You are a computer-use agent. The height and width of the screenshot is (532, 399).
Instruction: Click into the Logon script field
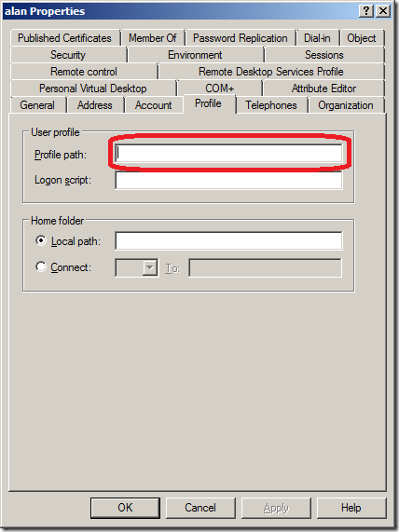click(x=228, y=180)
